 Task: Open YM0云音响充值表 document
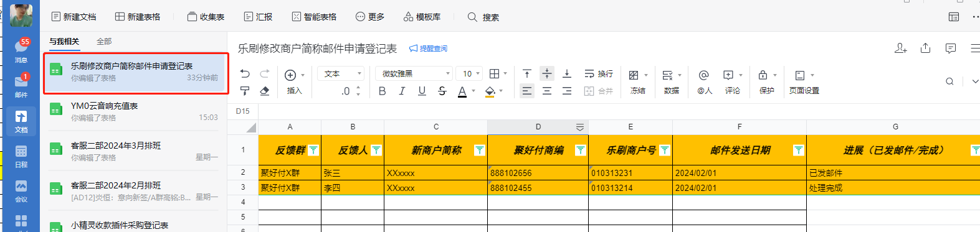click(134, 111)
